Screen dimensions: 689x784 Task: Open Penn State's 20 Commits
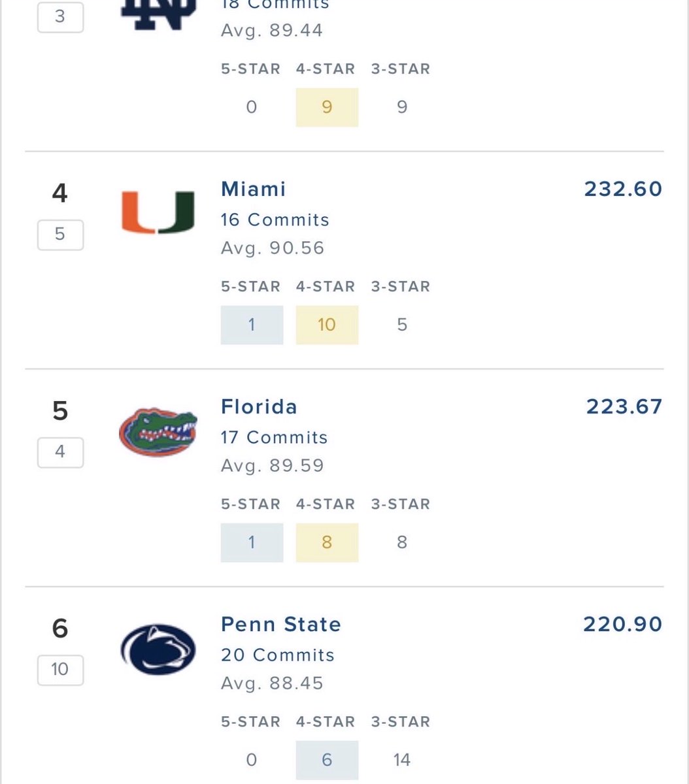pyautogui.click(x=277, y=655)
